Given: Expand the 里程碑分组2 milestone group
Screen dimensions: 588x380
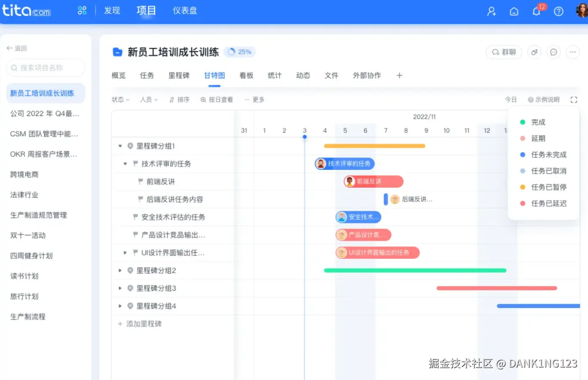Looking at the screenshot, I should point(120,270).
